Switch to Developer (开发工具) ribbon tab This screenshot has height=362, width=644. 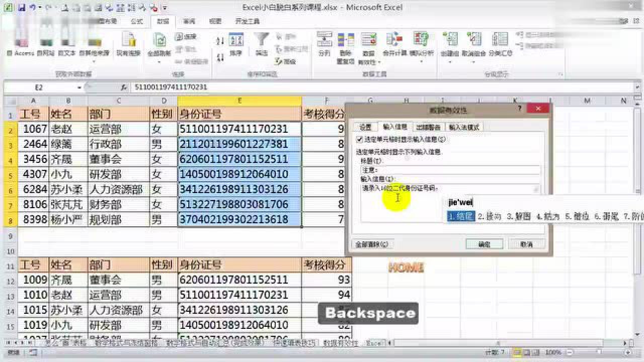[x=247, y=22]
